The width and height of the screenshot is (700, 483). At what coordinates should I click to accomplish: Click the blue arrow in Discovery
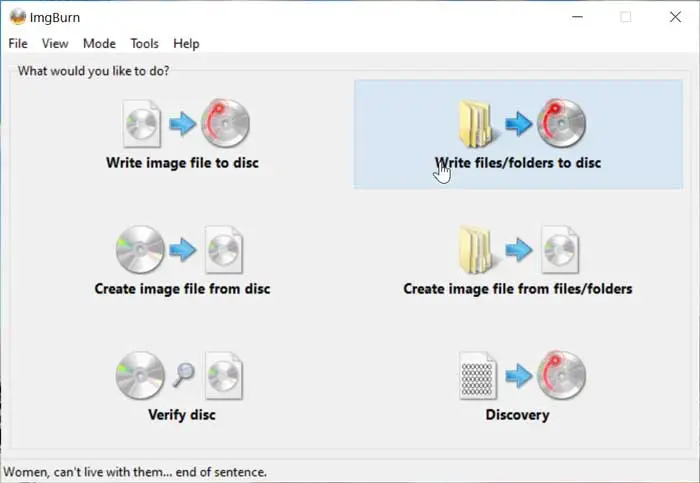click(519, 375)
